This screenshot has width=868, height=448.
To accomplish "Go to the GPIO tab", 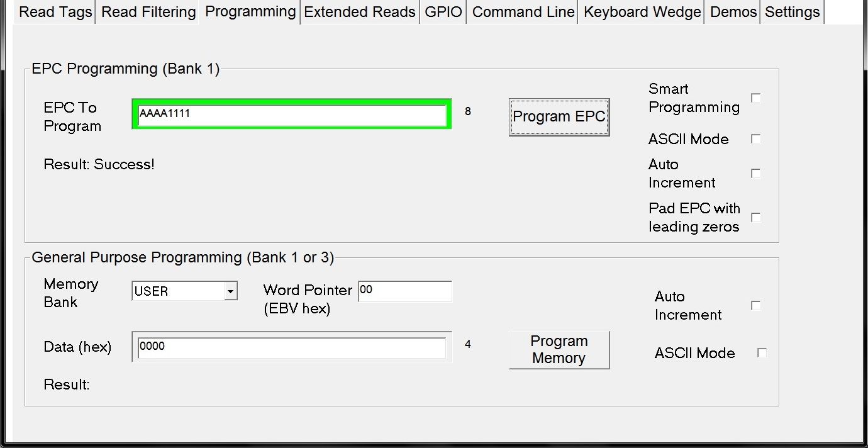I will point(443,12).
